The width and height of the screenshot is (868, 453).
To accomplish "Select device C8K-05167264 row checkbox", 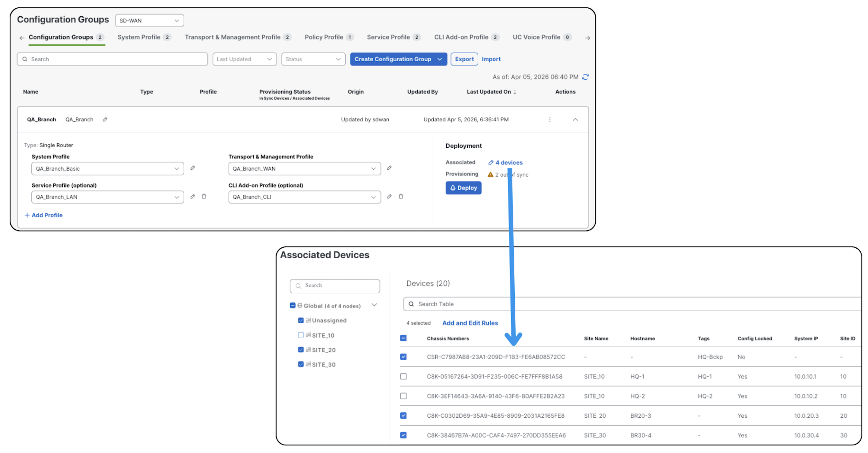I will pyautogui.click(x=403, y=376).
